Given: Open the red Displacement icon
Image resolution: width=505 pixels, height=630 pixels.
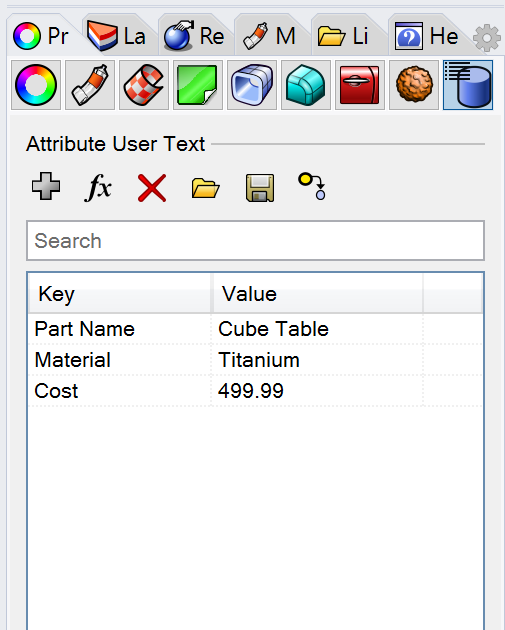Looking at the screenshot, I should pyautogui.click(x=360, y=85).
